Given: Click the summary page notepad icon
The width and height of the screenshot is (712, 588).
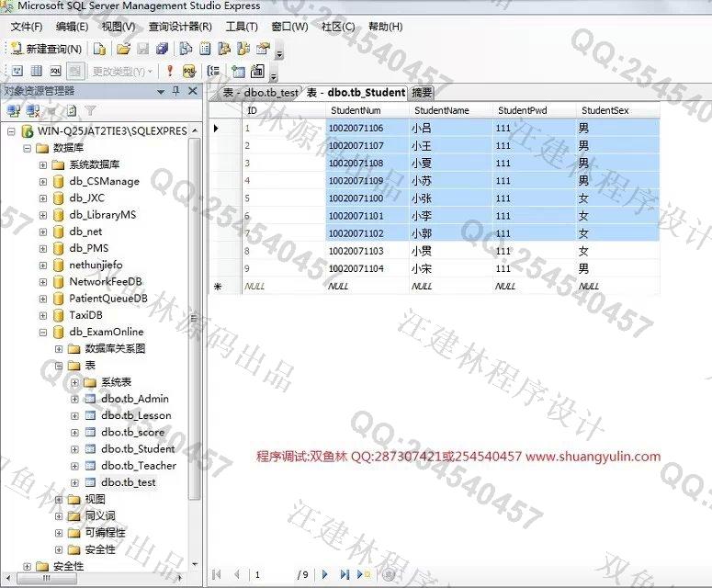Looking at the screenshot, I should (x=205, y=48).
